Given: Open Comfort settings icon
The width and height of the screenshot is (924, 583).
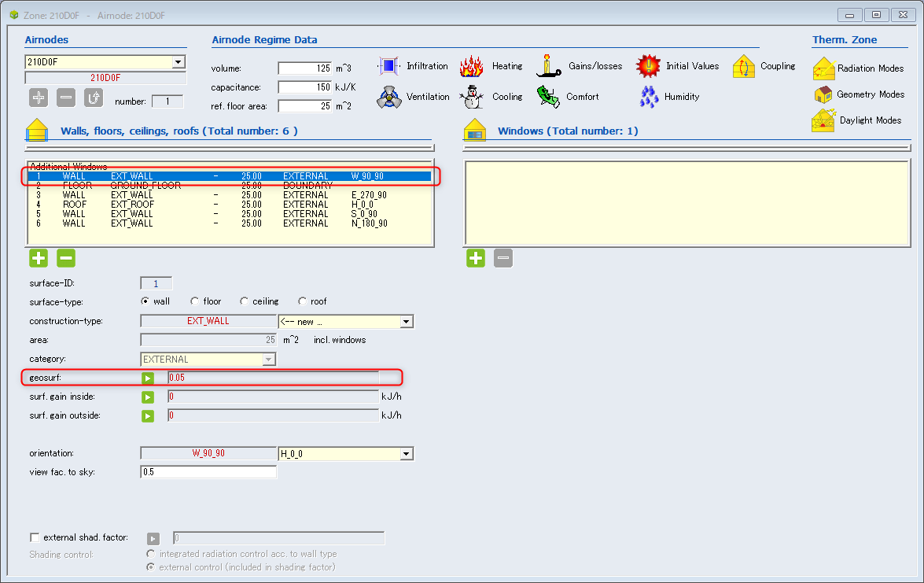Looking at the screenshot, I should (548, 97).
